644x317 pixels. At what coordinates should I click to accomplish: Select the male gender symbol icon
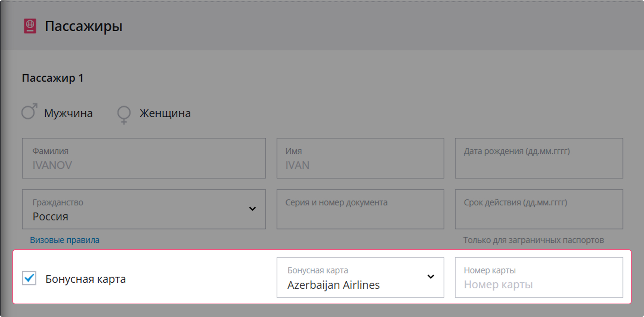click(x=29, y=112)
